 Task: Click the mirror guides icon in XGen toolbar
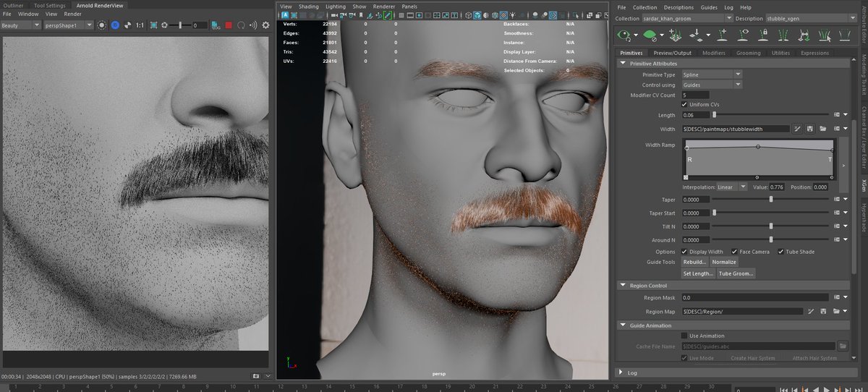(x=783, y=35)
